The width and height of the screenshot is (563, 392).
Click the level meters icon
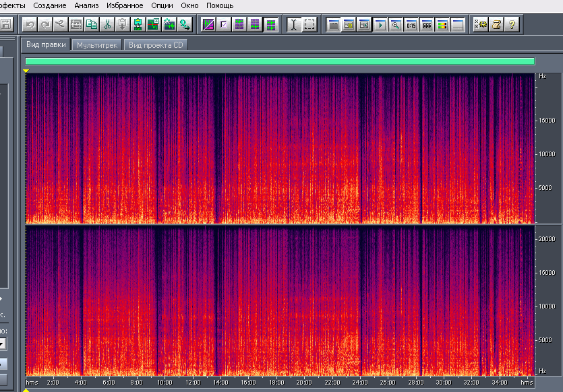point(442,25)
